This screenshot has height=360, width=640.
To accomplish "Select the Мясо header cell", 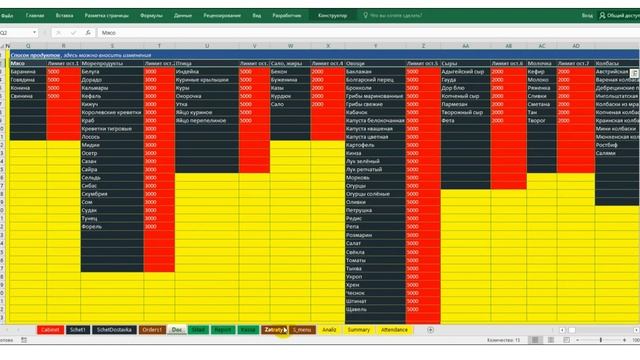I will click(x=28, y=63).
